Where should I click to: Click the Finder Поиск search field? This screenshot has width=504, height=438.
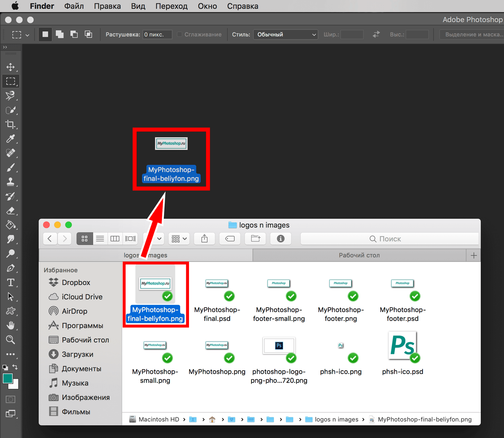coord(389,239)
